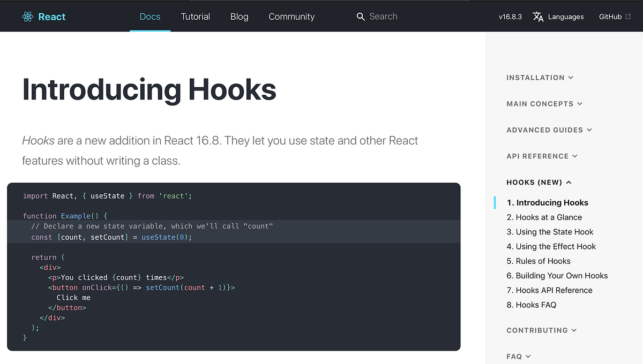
Task: Open the Using the State Hook page
Action: coord(550,232)
